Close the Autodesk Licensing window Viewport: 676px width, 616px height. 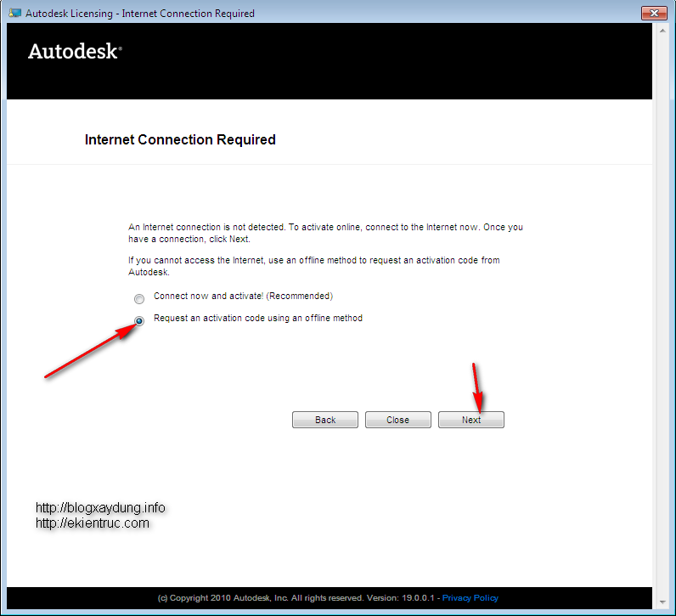pos(654,13)
